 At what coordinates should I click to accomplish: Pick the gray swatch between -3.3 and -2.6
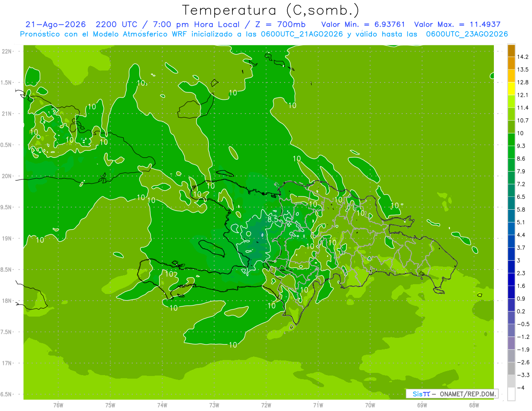tap(511, 368)
